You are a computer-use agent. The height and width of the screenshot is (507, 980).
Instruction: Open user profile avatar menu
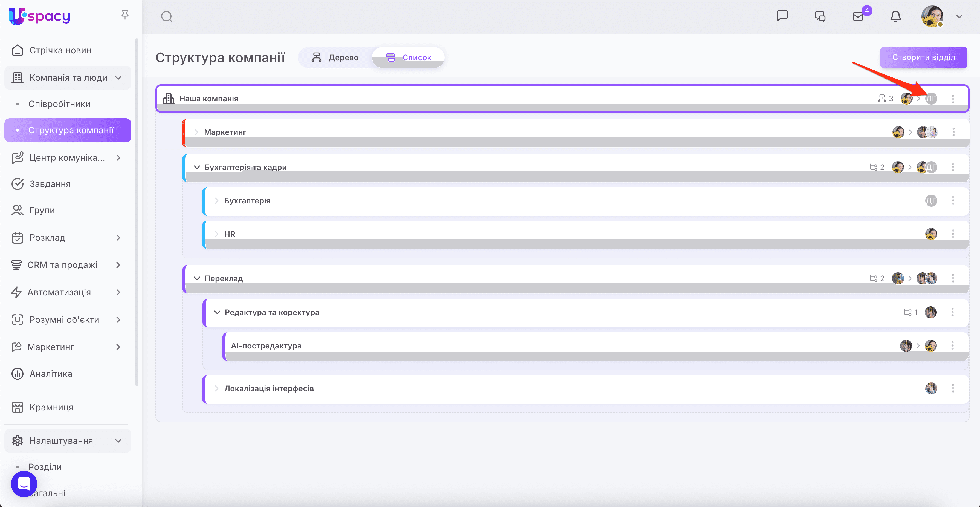932,16
